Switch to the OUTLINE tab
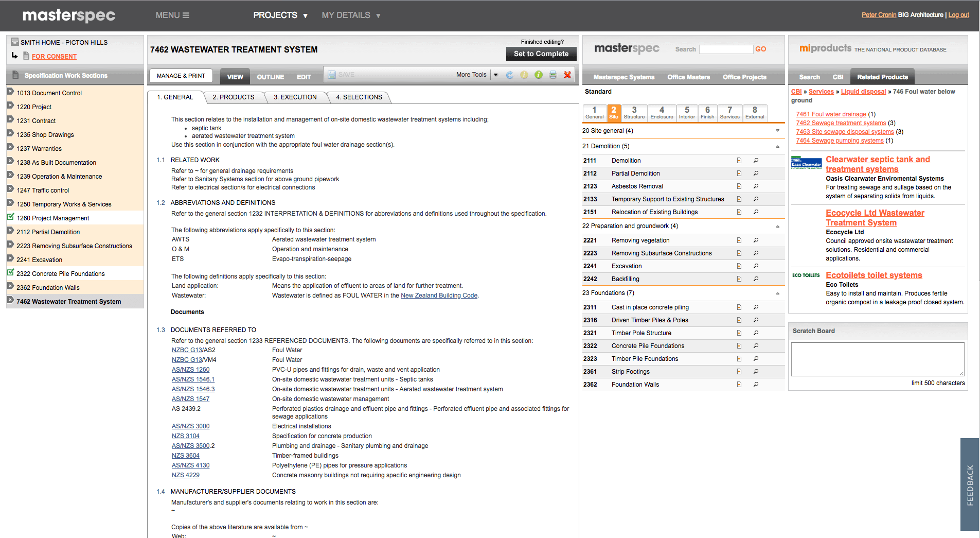Viewport: 980px width, 538px height. tap(270, 76)
